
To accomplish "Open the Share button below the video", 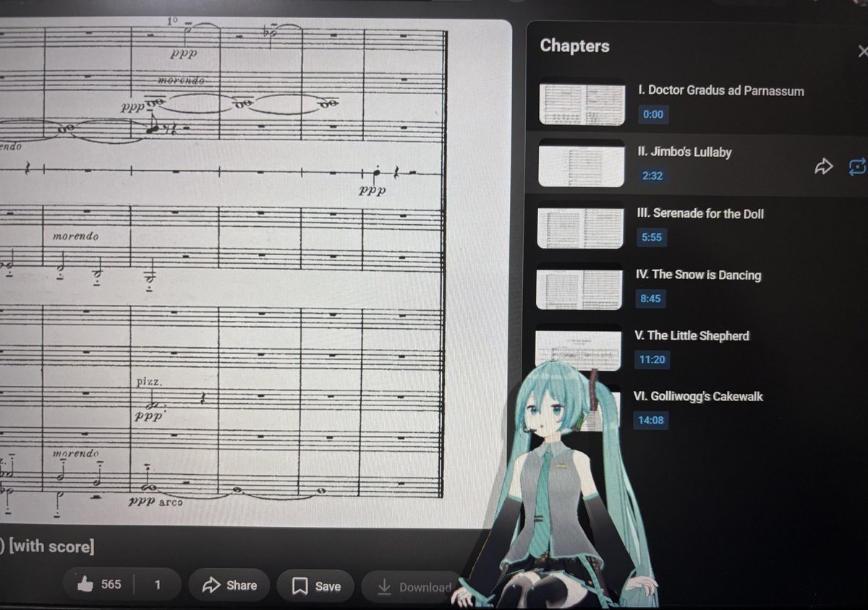I will tap(230, 585).
